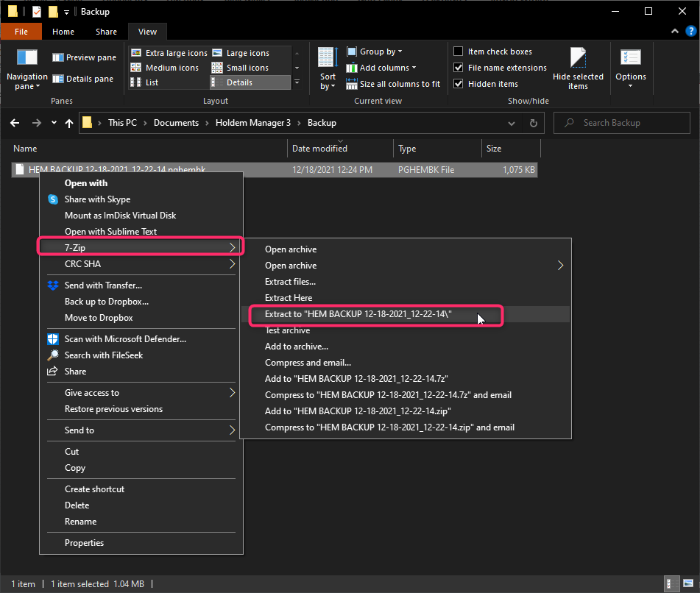Go up one folder level
This screenshot has height=593, width=700.
(x=68, y=123)
